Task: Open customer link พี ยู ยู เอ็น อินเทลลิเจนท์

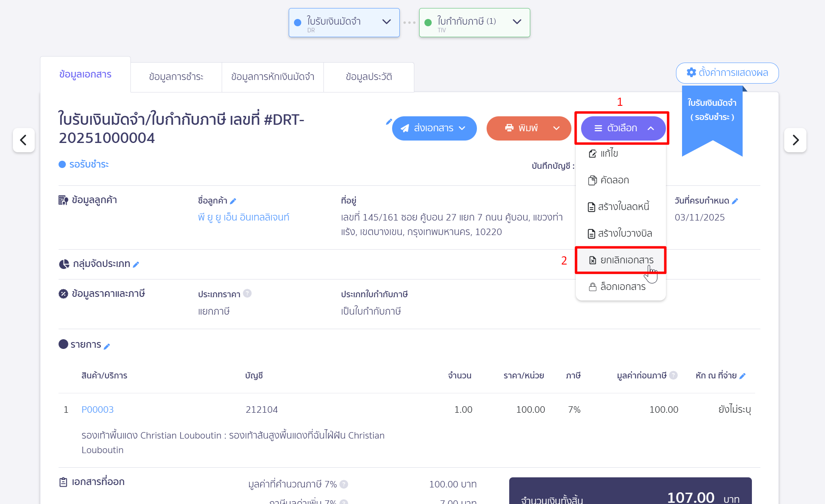Action: click(244, 217)
